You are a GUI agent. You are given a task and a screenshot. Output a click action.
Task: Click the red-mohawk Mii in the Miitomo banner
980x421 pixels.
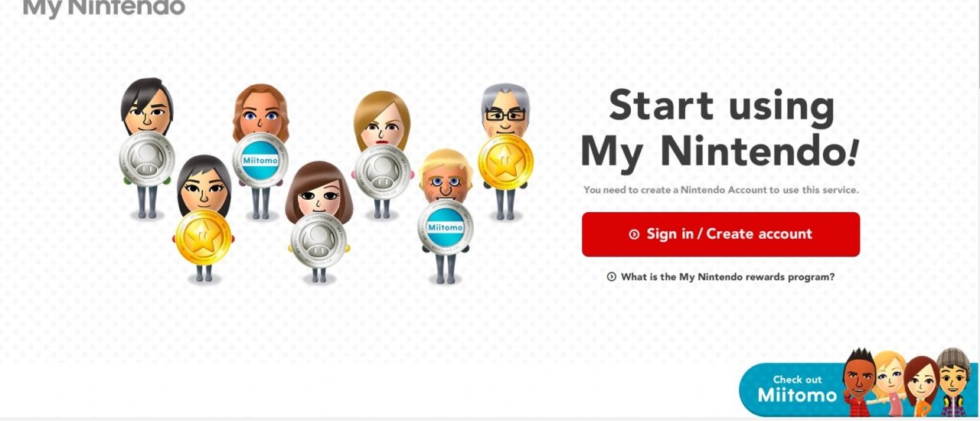pyautogui.click(x=858, y=380)
